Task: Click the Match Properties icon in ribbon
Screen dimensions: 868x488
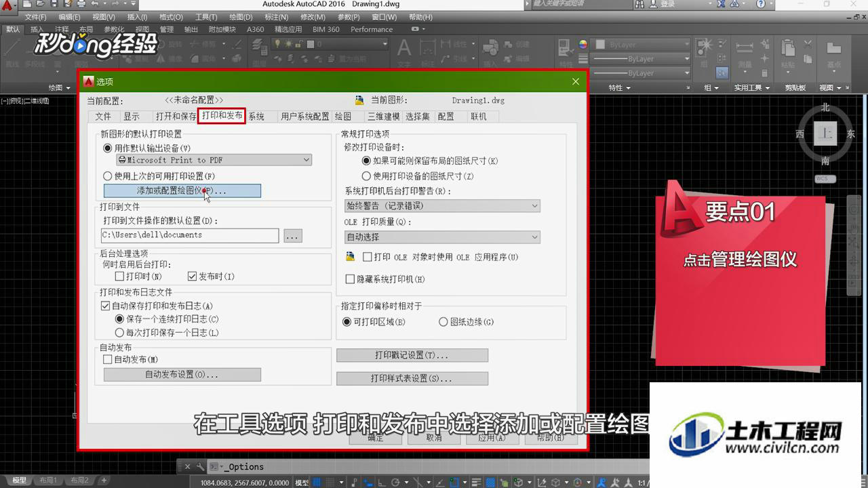Action: (565, 47)
